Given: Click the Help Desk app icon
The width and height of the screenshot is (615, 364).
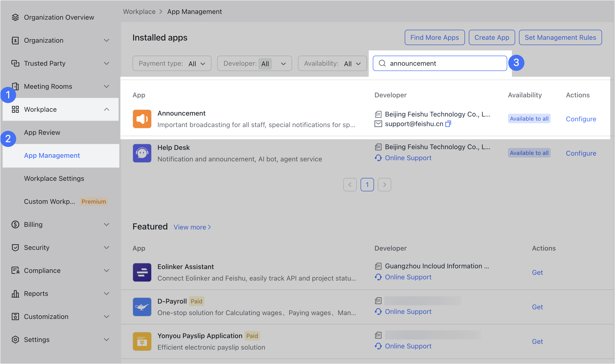Looking at the screenshot, I should pyautogui.click(x=142, y=153).
